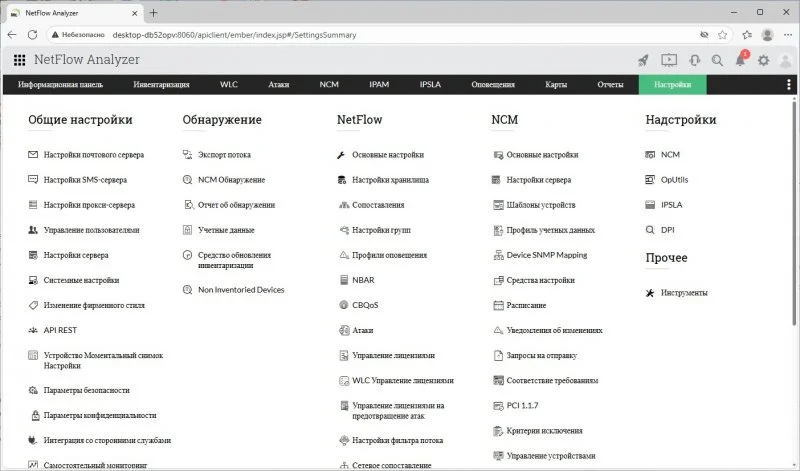Open the search magnifier in header
The image size is (800, 471).
(717, 60)
